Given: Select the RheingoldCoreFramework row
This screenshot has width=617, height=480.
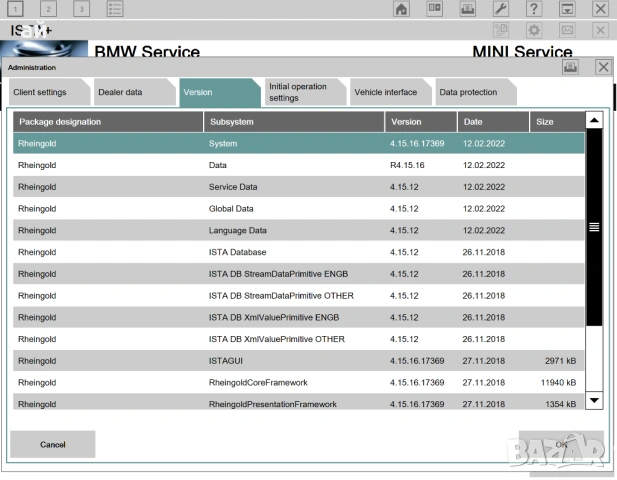Looking at the screenshot, I should click(299, 382).
